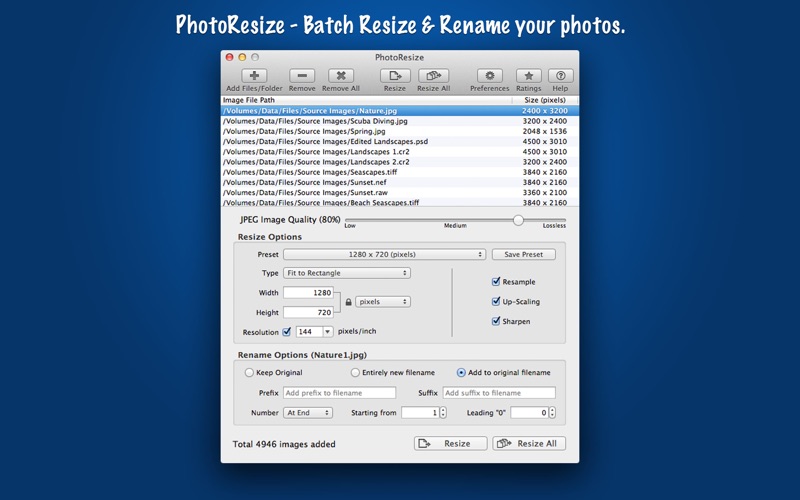Select the Edited Landscapes.psd row
This screenshot has height=500, width=800.
(x=400, y=141)
